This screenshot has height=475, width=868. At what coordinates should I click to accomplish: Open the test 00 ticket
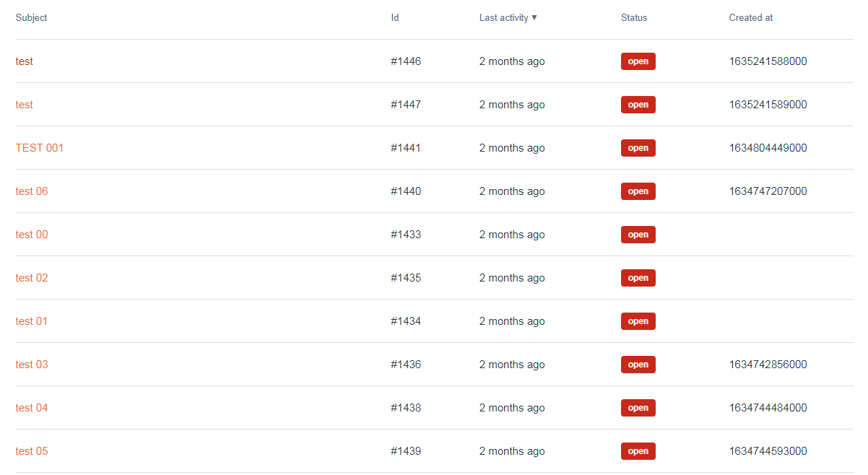pos(32,235)
